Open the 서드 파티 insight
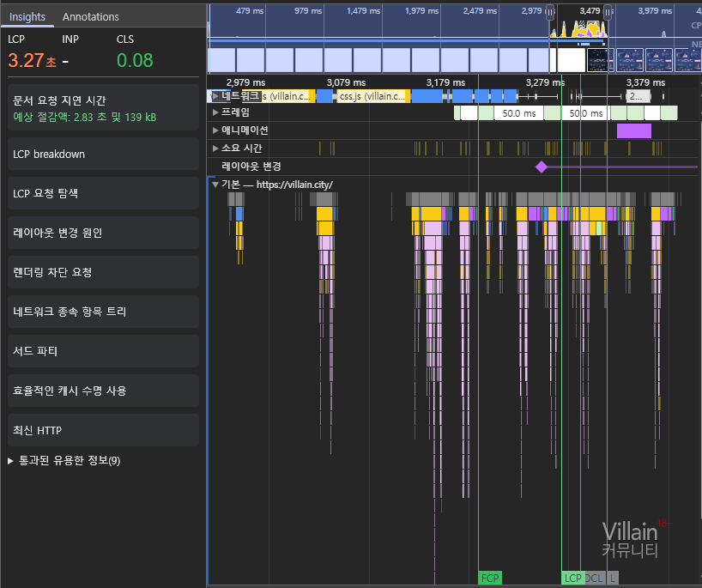702x588 pixels. [x=103, y=352]
